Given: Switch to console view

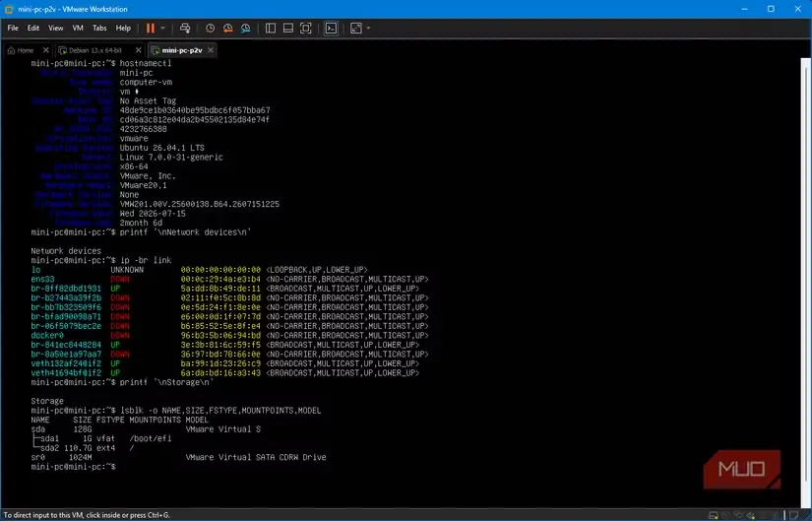Looking at the screenshot, I should coord(331,28).
